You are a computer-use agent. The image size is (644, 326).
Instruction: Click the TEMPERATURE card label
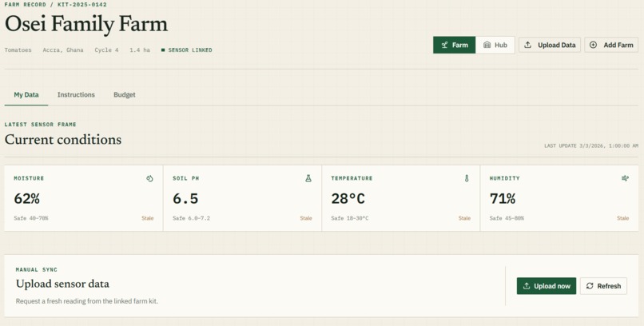tap(352, 178)
